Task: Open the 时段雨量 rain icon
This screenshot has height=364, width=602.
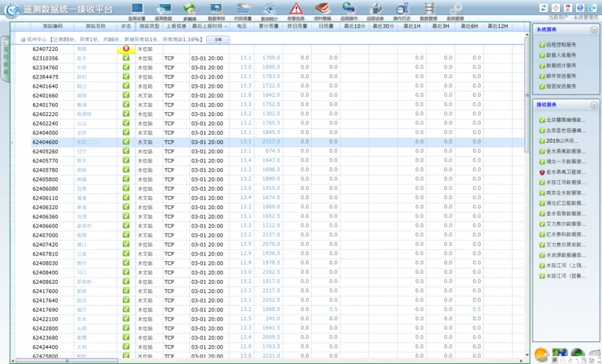Action: pos(244,8)
